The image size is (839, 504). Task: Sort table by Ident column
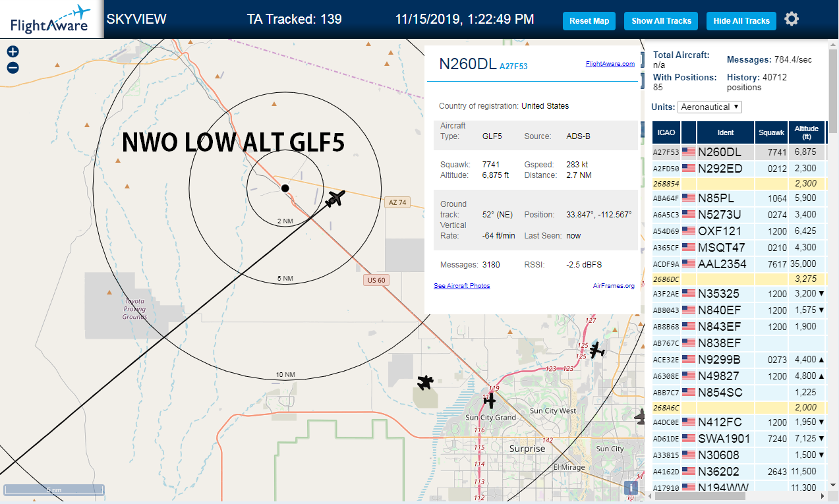(x=725, y=132)
